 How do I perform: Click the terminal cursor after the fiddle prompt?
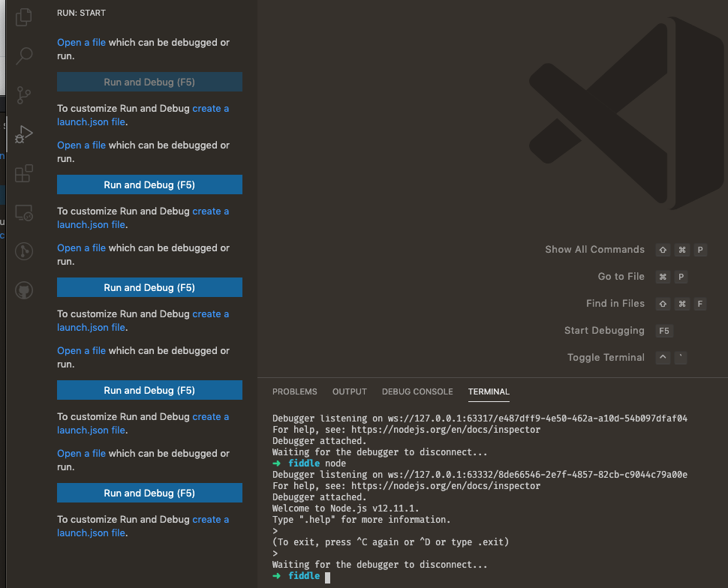[325, 575]
